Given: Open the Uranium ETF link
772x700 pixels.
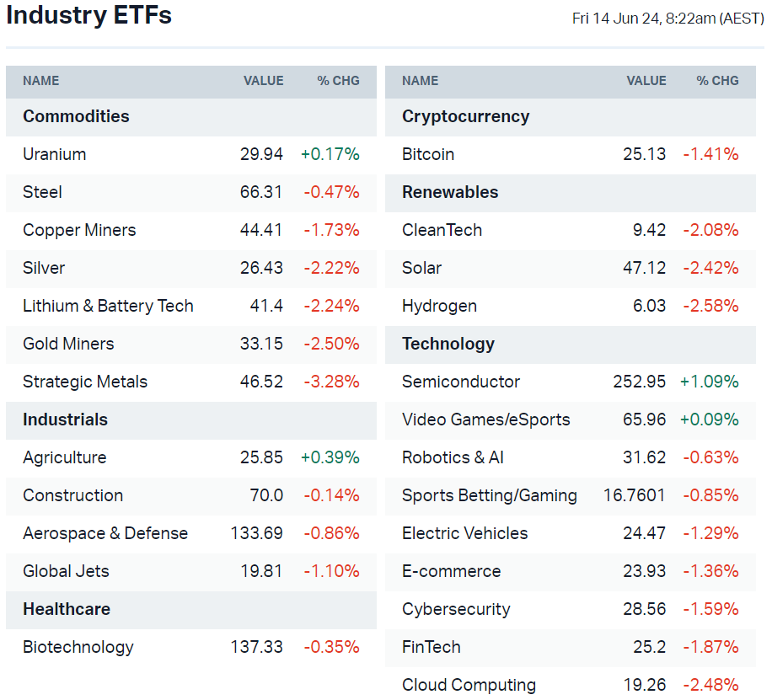Looking at the screenshot, I should [55, 154].
